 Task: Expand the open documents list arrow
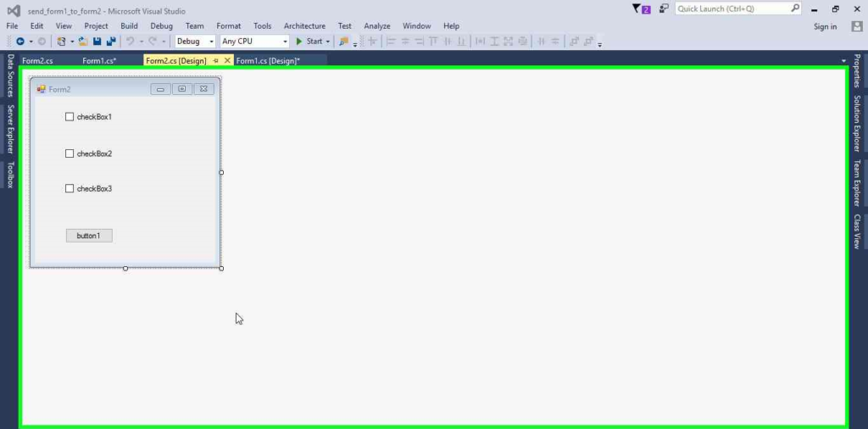coord(844,61)
